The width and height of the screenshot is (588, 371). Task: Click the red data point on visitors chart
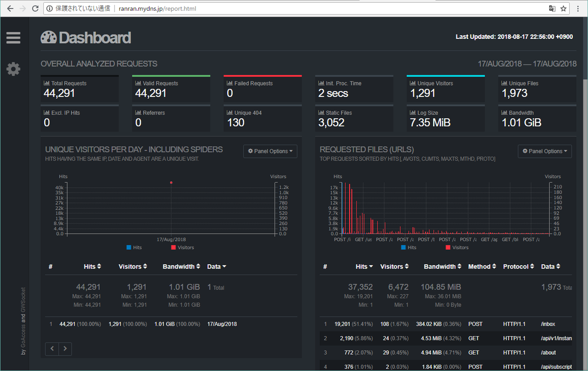click(x=171, y=183)
